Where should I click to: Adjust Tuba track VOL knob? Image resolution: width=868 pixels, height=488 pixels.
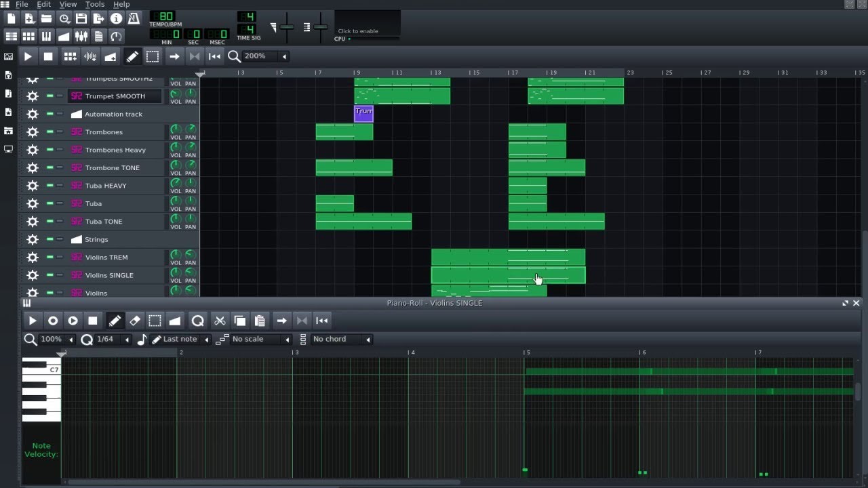tap(176, 201)
